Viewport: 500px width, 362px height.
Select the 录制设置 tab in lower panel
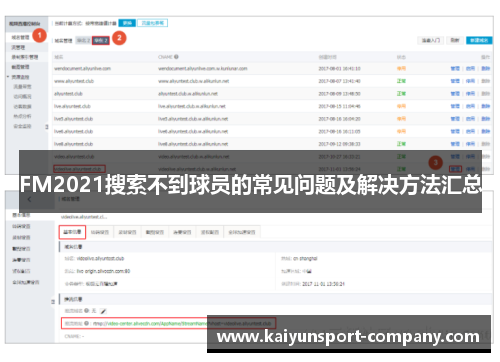[x=127, y=232]
